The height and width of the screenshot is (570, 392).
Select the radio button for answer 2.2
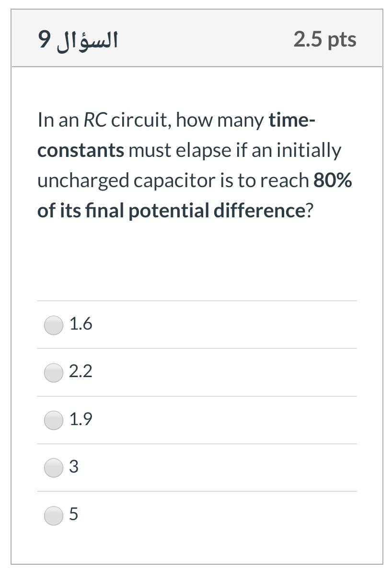[x=53, y=372]
